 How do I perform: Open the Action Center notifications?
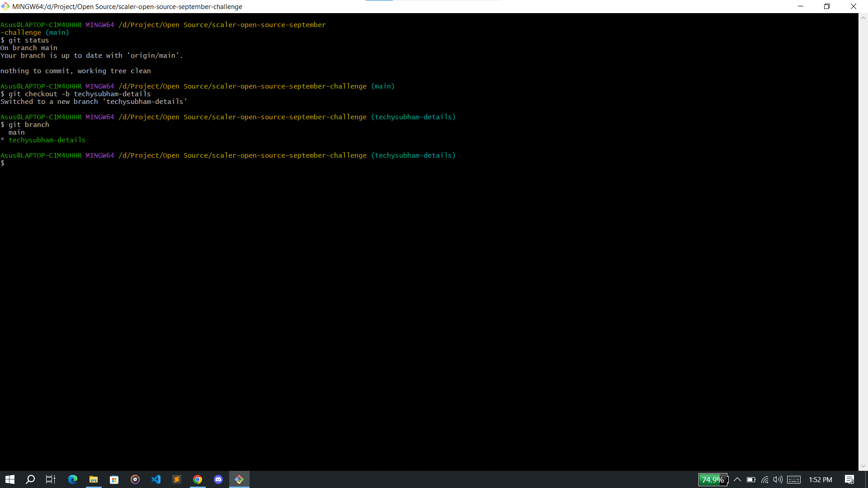tap(849, 479)
